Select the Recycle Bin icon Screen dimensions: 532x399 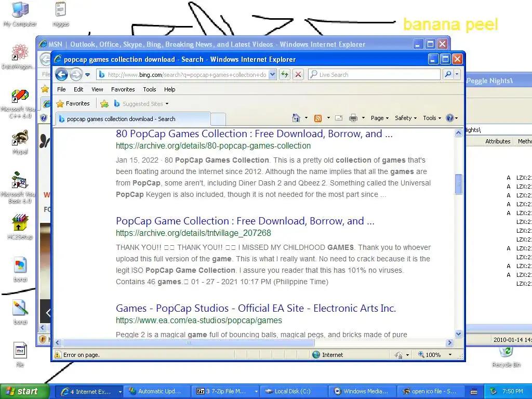click(506, 357)
